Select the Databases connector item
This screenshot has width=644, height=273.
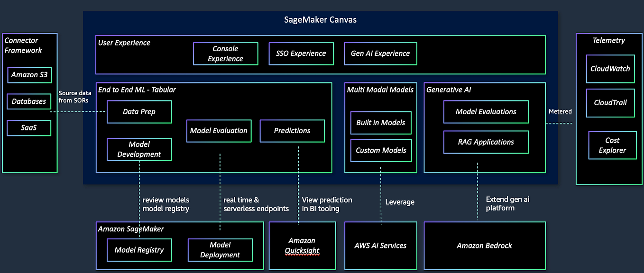pyautogui.click(x=29, y=101)
